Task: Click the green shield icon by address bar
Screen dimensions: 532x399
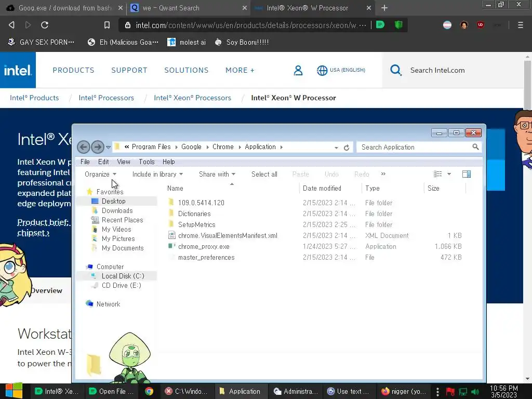Action: pos(398,25)
